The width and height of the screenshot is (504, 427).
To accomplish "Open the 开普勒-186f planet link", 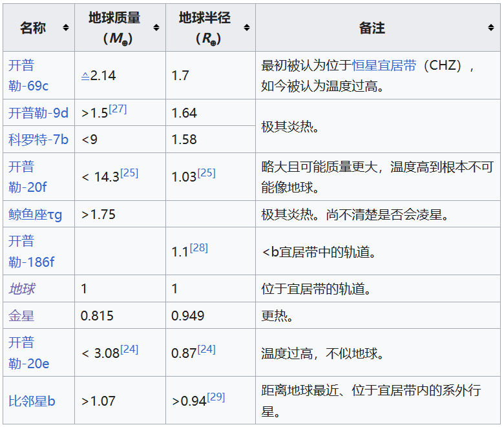I will (31, 251).
